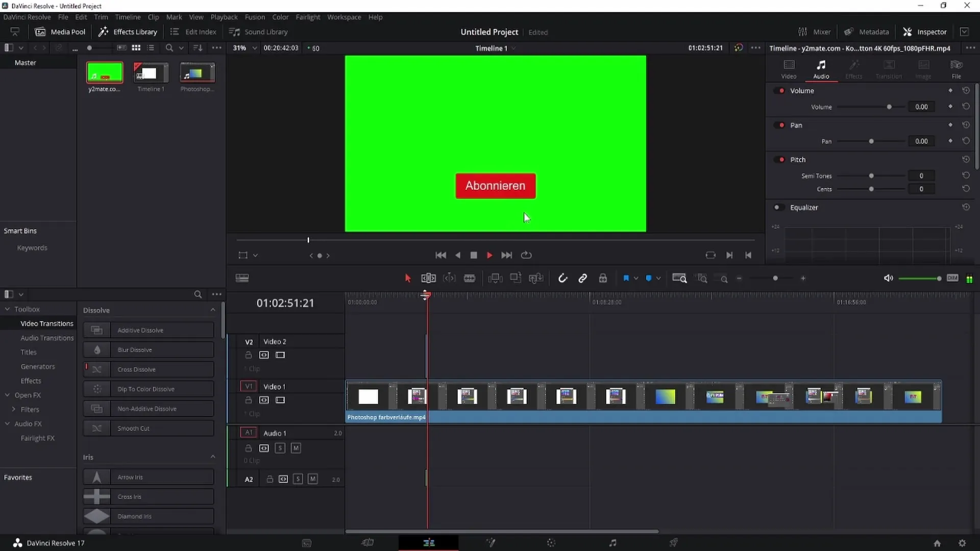This screenshot has width=980, height=551.
Task: Lock the Video 2 track
Action: click(x=248, y=355)
